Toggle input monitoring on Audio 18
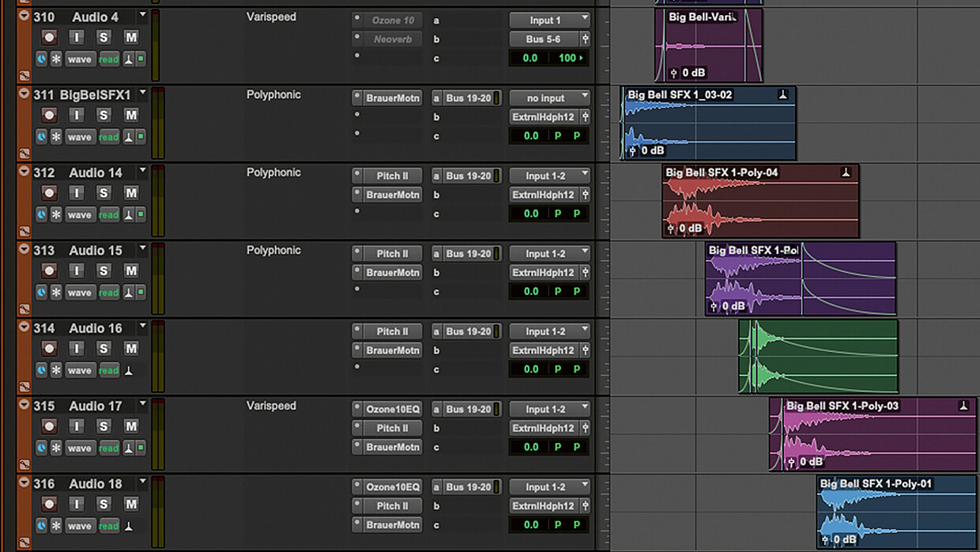 tap(77, 504)
